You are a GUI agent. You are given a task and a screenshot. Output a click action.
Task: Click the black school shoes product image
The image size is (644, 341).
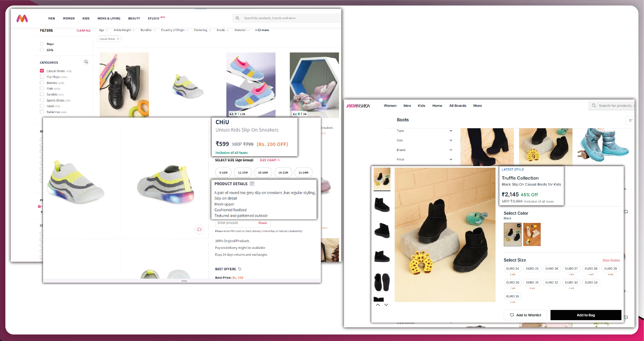(x=124, y=85)
